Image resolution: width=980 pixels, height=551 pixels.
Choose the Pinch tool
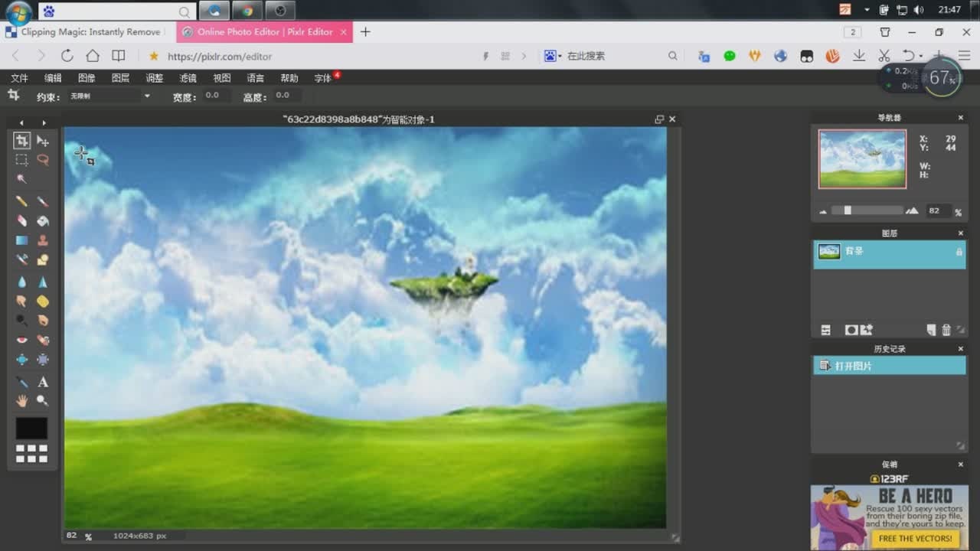tap(43, 359)
